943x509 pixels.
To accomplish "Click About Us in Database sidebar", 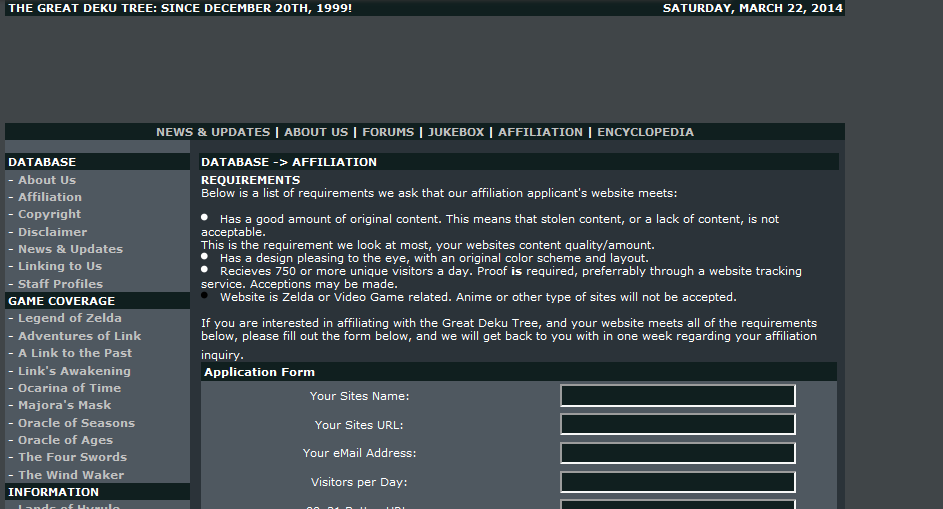I will pyautogui.click(x=47, y=180).
